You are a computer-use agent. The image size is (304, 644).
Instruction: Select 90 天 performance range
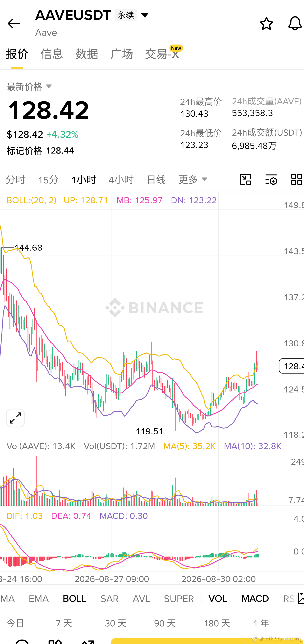(165, 623)
